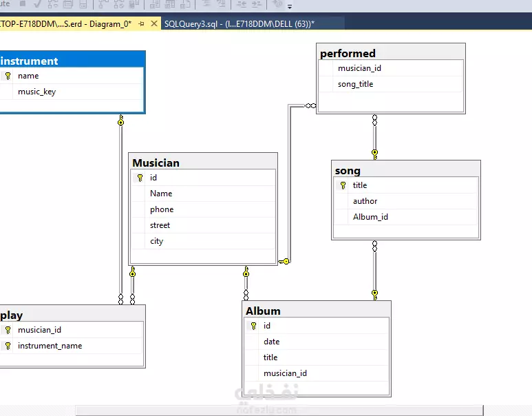Screen dimensions: 532x416
Task: Click the horizontal scrollbar at bottom
Action: coord(279,410)
